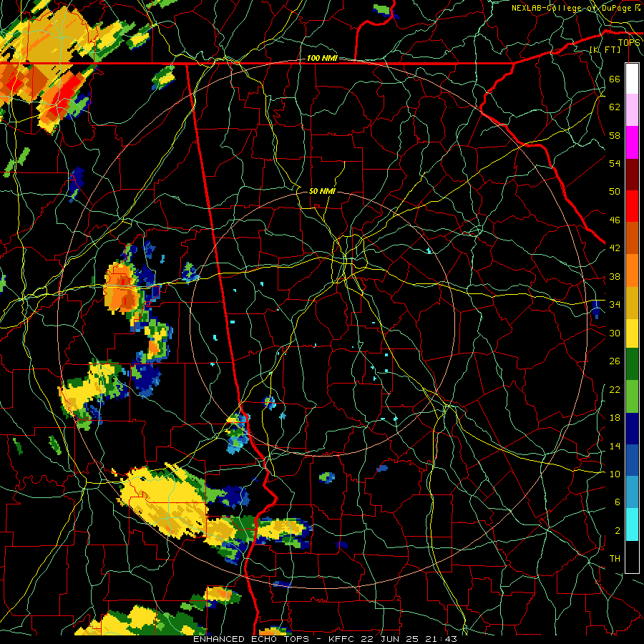Click the "[K FT]" units label
This screenshot has width=644, height=644.
point(605,49)
